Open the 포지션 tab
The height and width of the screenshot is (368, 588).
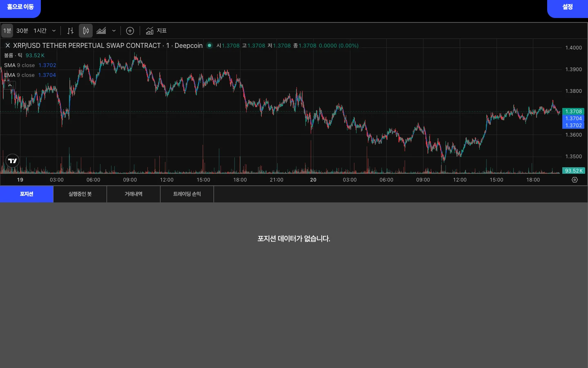pyautogui.click(x=27, y=194)
